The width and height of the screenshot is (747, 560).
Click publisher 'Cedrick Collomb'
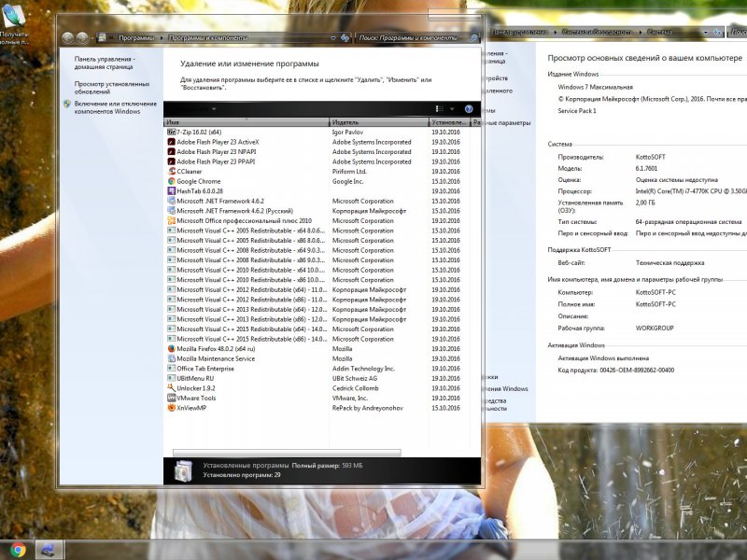pos(356,388)
